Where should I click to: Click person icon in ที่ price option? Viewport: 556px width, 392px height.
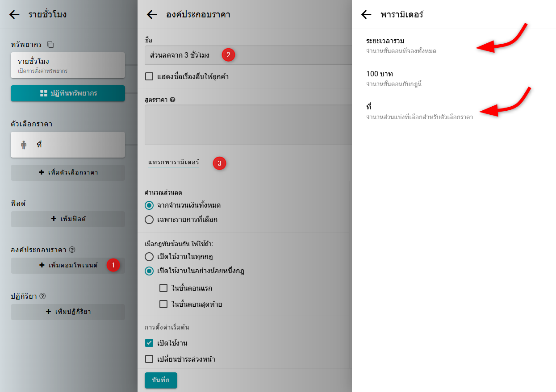[x=24, y=145]
